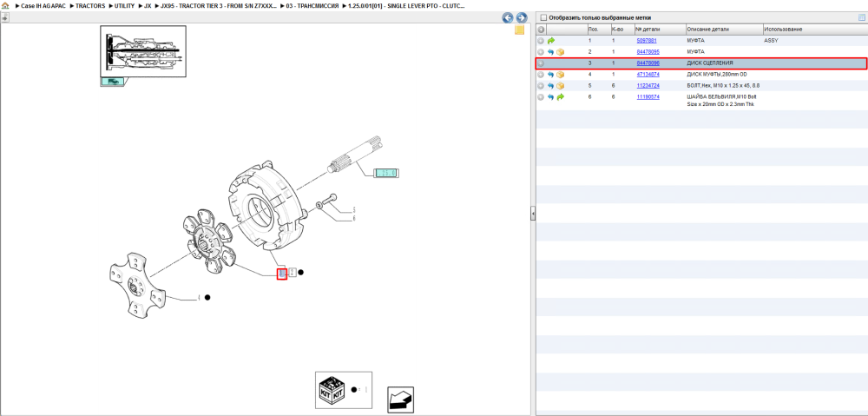868x416 pixels.
Task: Sort by the 'К-во' column header
Action: 622,30
